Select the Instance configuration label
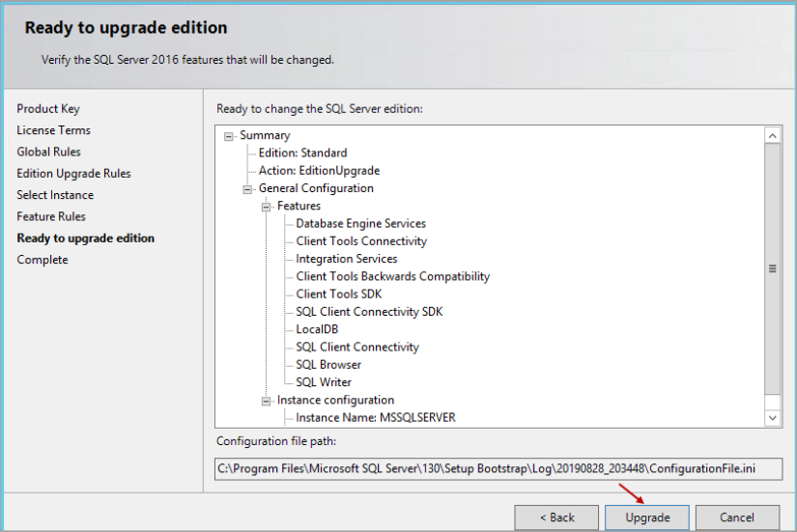 335,400
